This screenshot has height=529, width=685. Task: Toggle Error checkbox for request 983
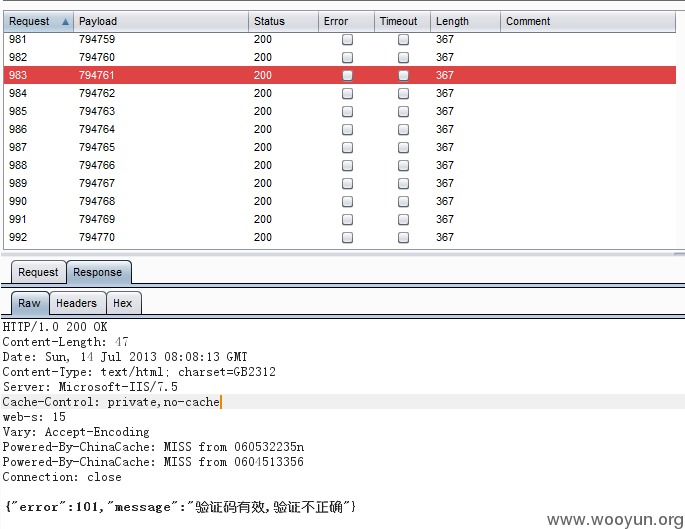coord(347,76)
